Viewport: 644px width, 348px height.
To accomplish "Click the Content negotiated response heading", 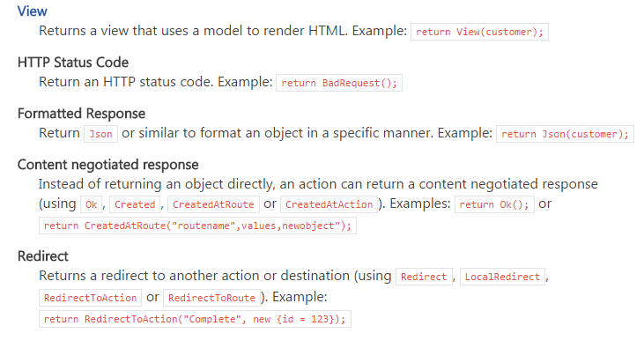I will point(108,165).
